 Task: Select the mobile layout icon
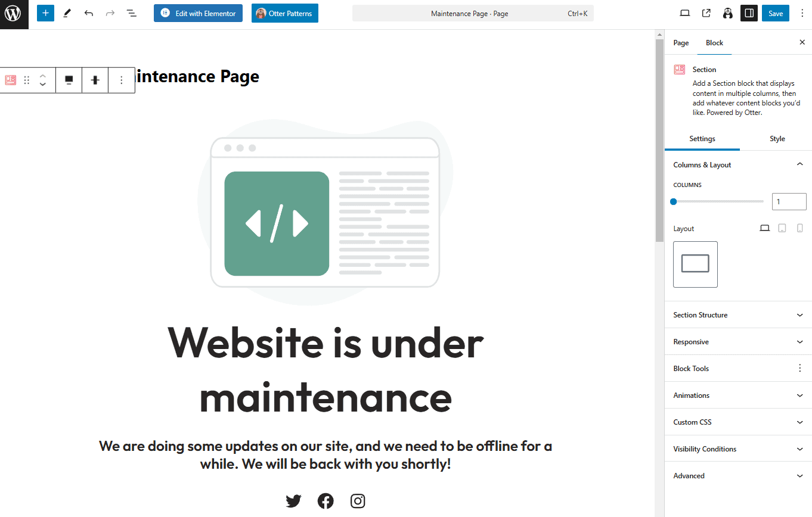click(799, 228)
